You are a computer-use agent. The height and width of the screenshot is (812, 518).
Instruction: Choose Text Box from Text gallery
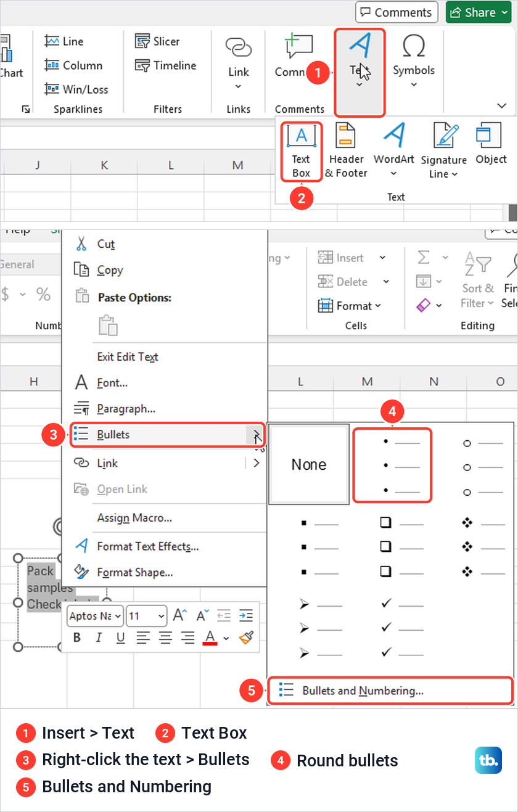[301, 151]
